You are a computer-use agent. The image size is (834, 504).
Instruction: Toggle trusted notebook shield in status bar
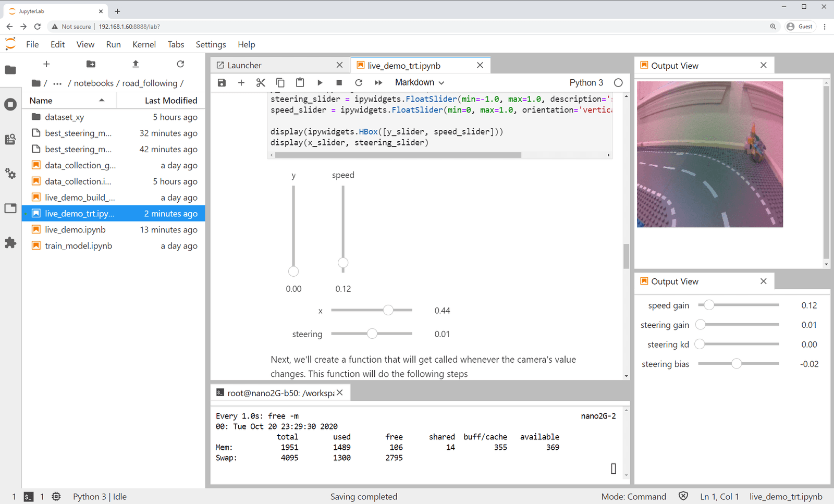click(x=683, y=496)
